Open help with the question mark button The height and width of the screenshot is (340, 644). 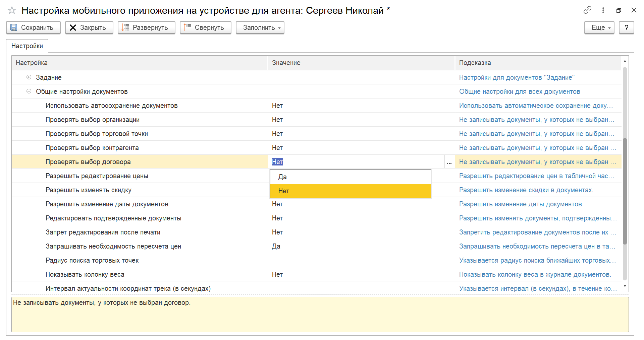626,27
